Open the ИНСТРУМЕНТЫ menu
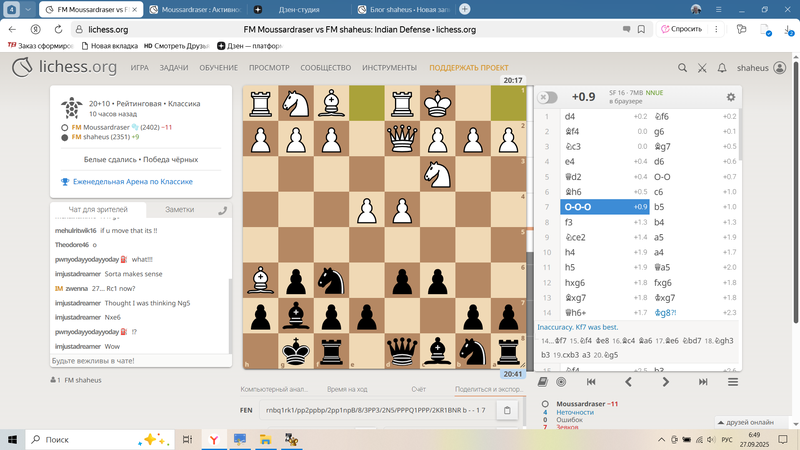800x450 pixels. [x=389, y=67]
